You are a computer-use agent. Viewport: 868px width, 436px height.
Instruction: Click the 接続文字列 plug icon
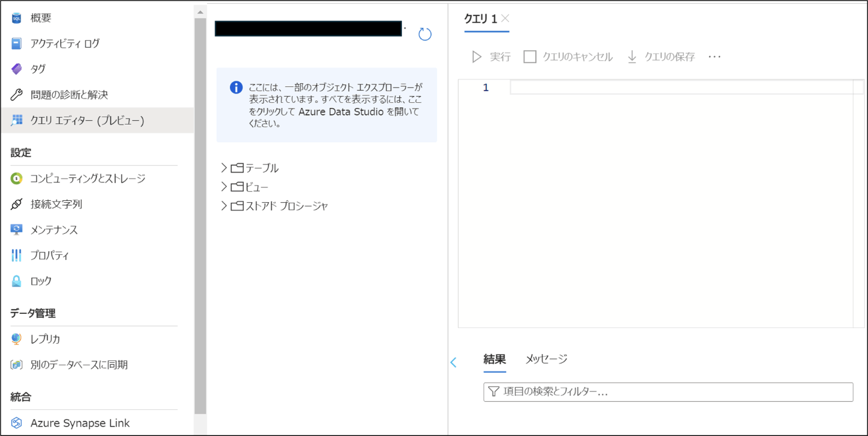click(x=17, y=204)
